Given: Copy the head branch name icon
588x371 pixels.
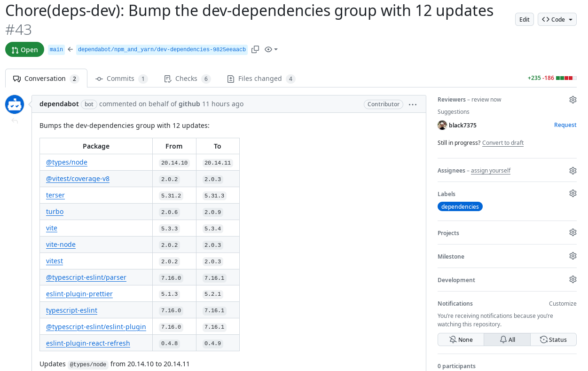Looking at the screenshot, I should tap(255, 49).
